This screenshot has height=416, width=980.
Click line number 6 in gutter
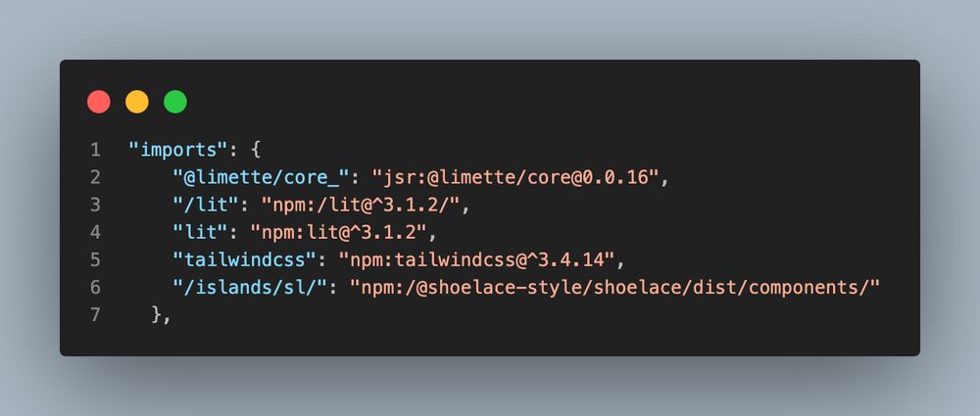click(95, 288)
